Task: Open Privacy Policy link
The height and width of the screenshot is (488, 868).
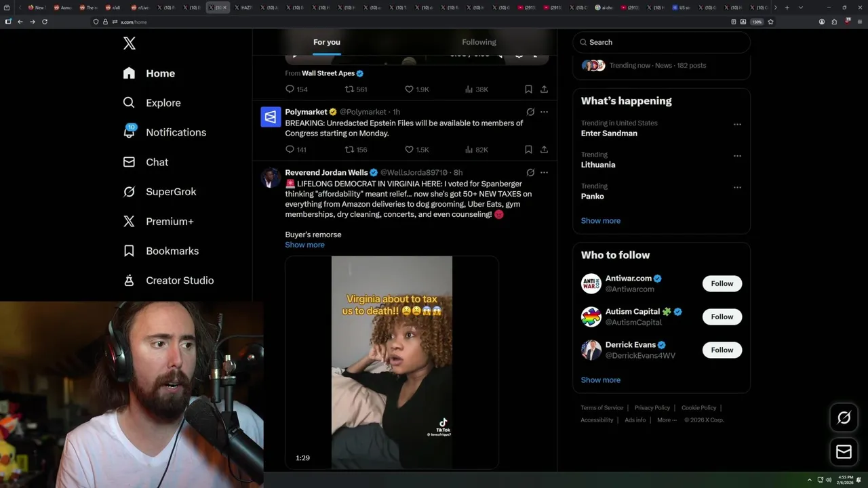Action: click(652, 408)
